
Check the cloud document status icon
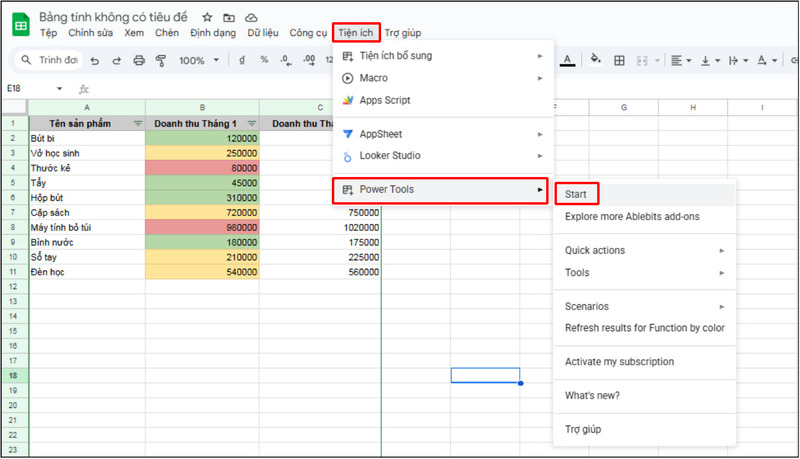[251, 18]
